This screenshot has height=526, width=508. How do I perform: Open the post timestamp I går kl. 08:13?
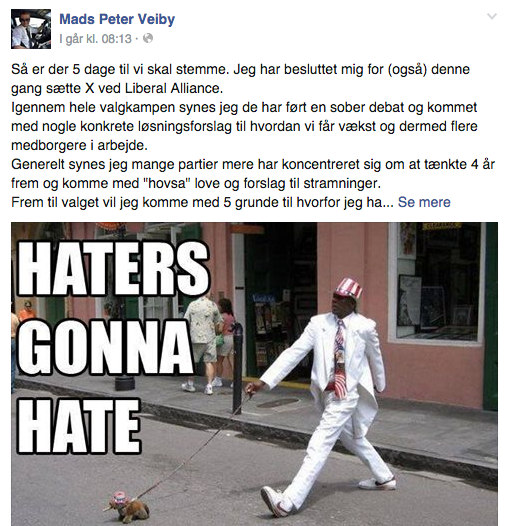click(96, 39)
